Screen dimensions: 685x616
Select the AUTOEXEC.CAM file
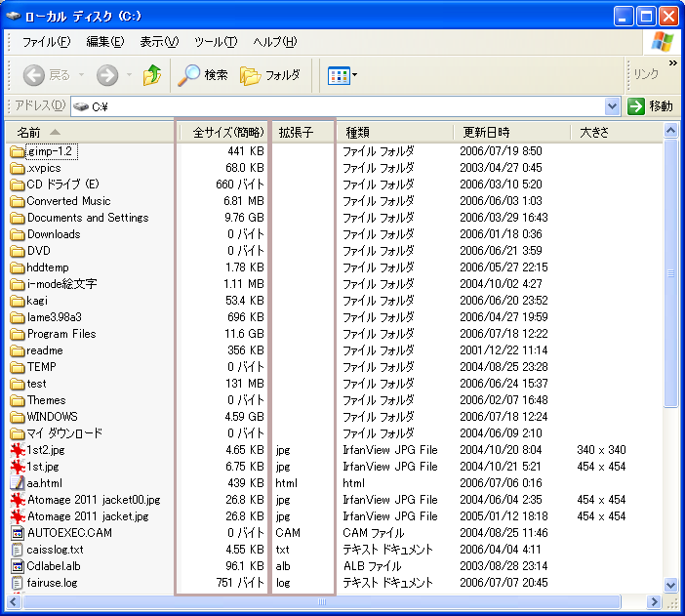coord(68,533)
